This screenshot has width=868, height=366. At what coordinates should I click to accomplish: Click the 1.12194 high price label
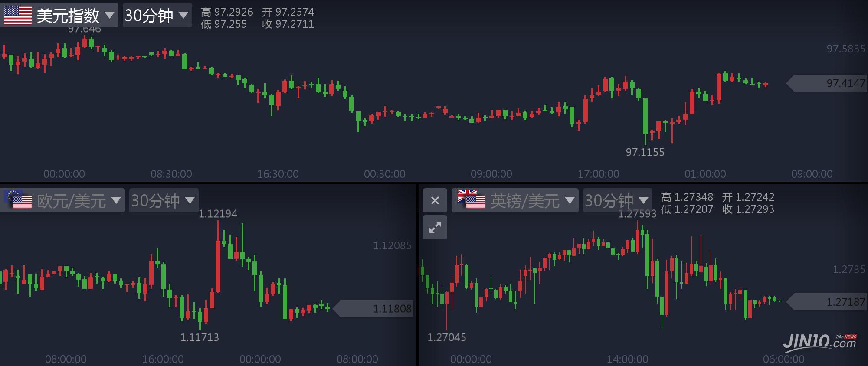(x=218, y=214)
